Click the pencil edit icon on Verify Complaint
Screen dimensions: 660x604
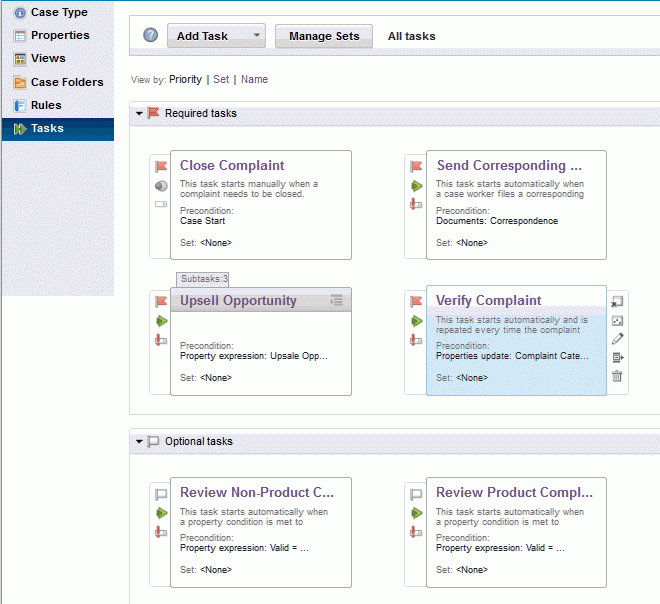point(617,339)
